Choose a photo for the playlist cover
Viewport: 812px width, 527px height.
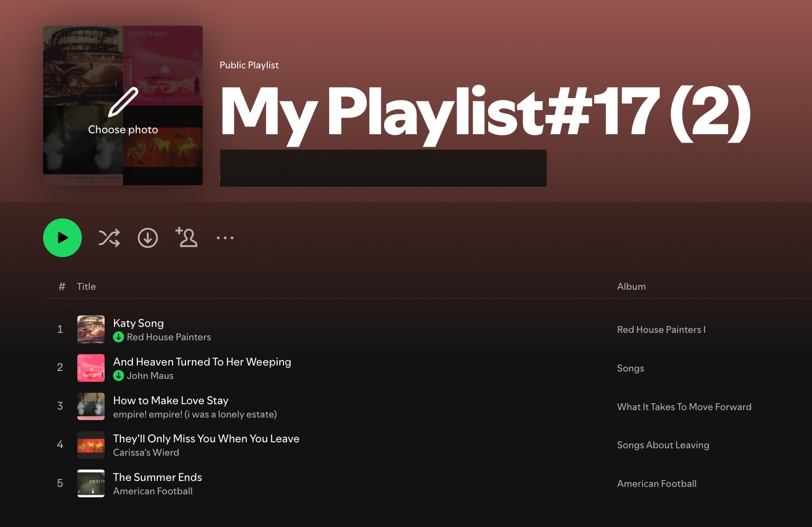123,105
